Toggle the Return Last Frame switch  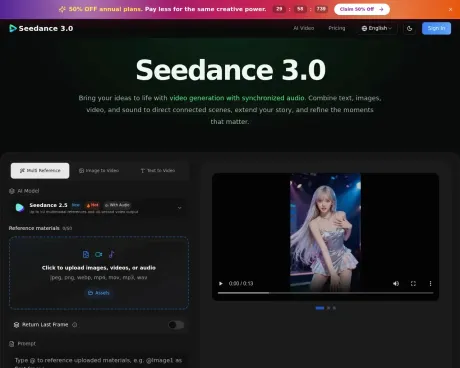click(x=176, y=325)
